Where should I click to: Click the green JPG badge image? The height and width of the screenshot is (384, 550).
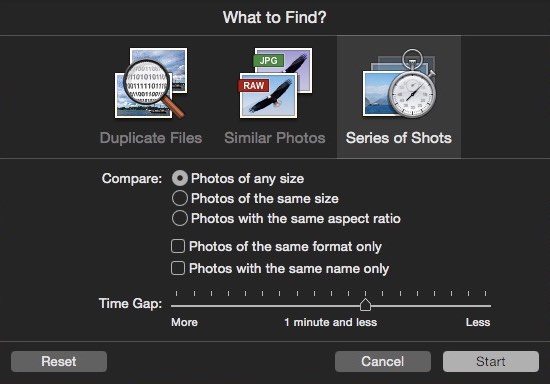(x=268, y=60)
